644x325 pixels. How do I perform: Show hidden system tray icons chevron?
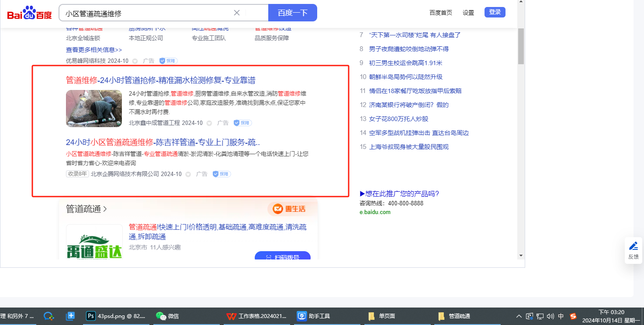(519, 316)
